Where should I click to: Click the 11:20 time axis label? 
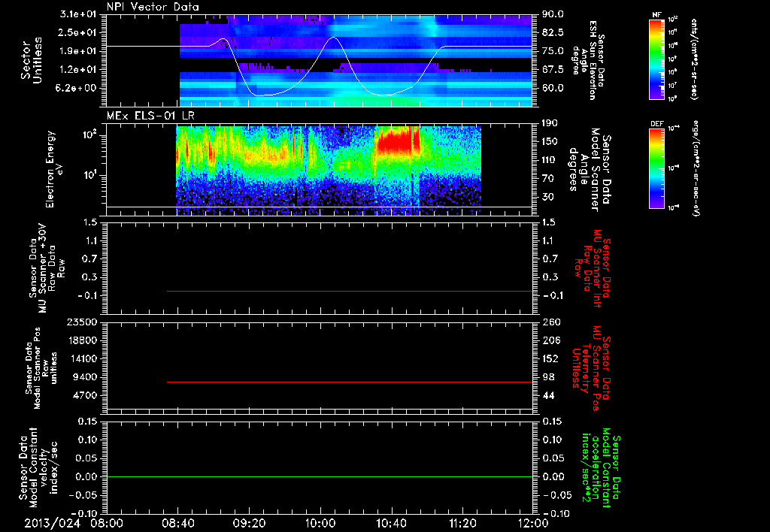coord(462,523)
